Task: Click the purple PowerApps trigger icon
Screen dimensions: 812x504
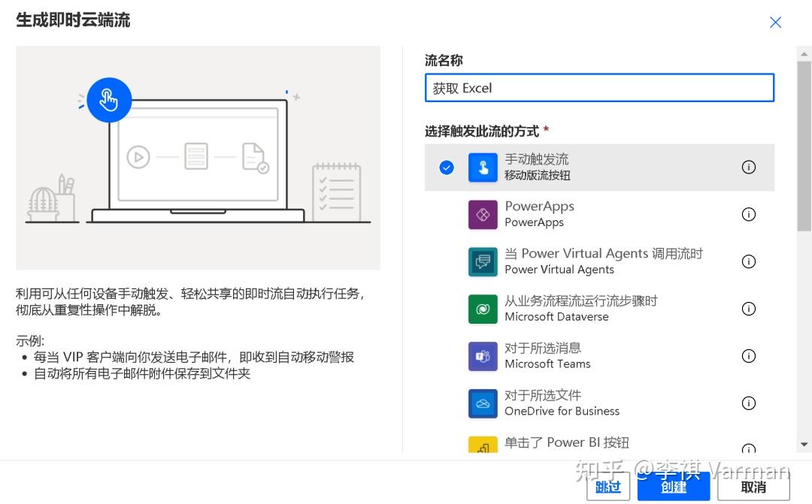Action: point(483,214)
